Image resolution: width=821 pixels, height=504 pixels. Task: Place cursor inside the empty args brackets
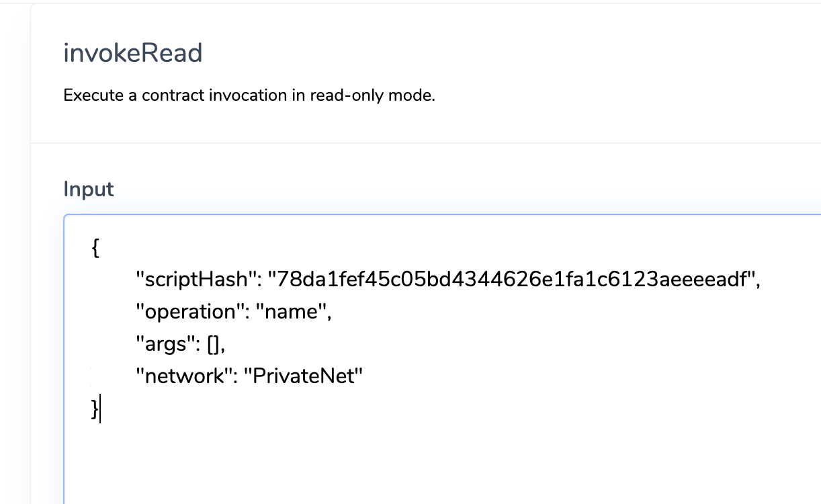pos(214,344)
